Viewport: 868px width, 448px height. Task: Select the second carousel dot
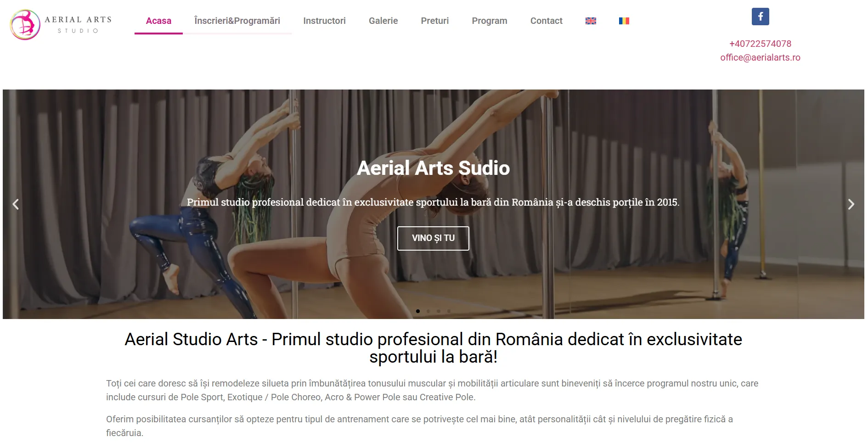point(428,311)
